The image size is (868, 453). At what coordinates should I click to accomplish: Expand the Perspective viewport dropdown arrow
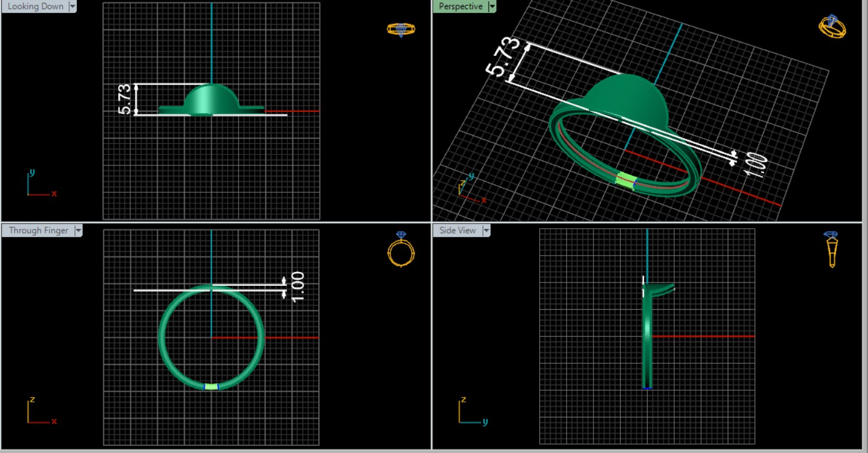(x=492, y=6)
